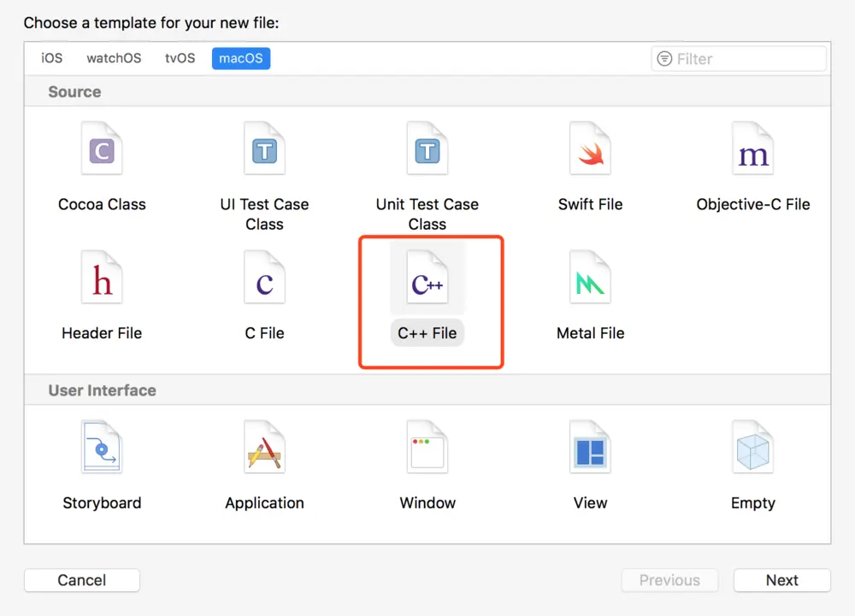
Task: Pick the Unit Test Case Class icon
Action: coord(427,152)
